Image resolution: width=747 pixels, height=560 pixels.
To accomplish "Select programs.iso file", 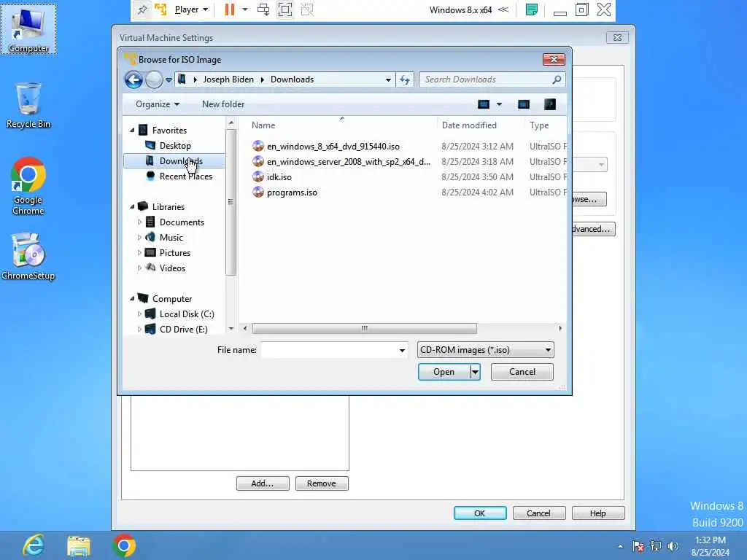I will [292, 192].
